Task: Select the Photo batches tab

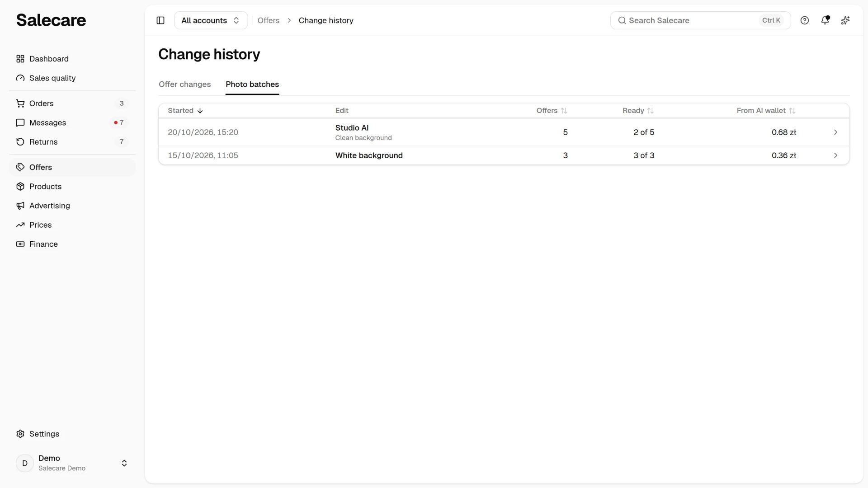Action: click(x=252, y=84)
